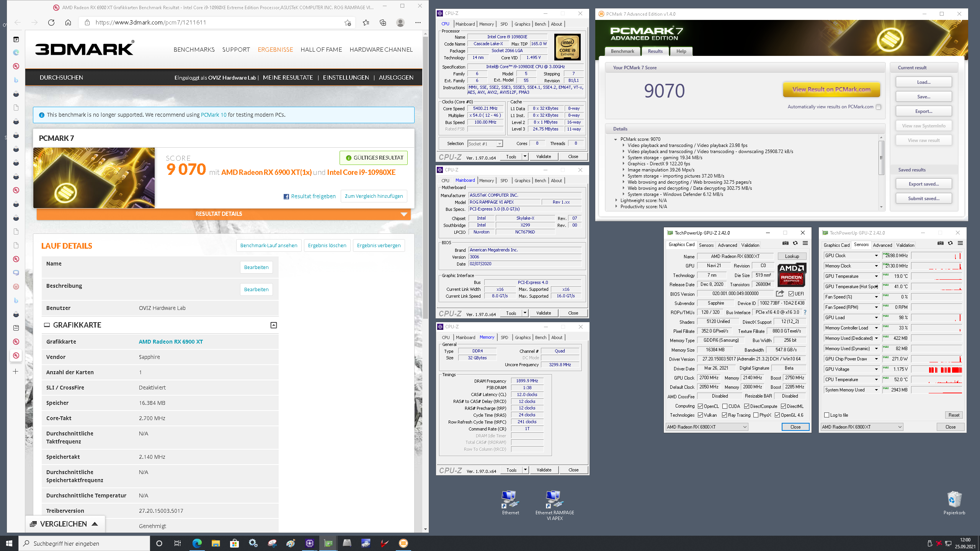This screenshot has height=551, width=980.
Task: Open GPU selector dropdown in GPU-Z Graphics Card window
Action: click(707, 427)
